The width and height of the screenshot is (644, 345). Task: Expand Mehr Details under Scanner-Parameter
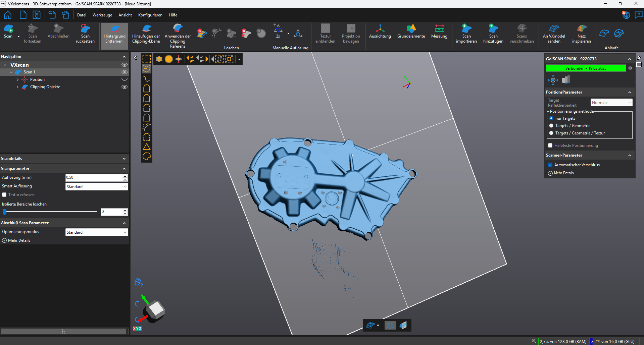[x=561, y=173]
